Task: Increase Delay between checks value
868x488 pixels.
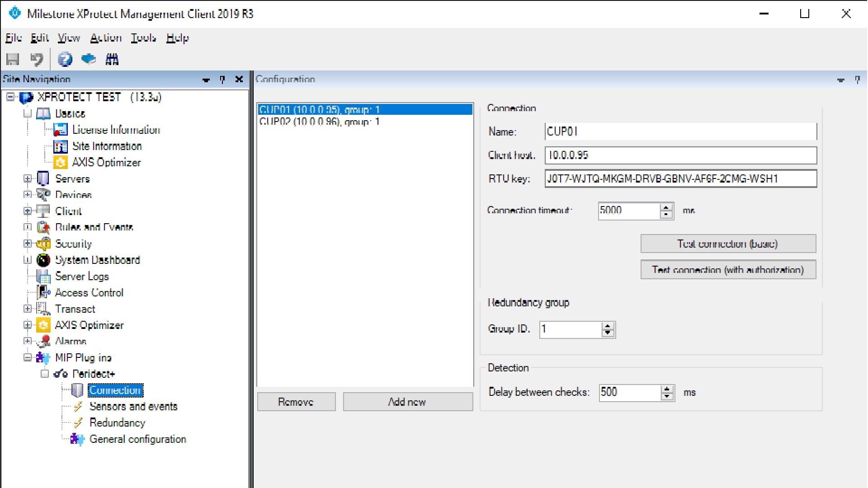Action: 667,389
